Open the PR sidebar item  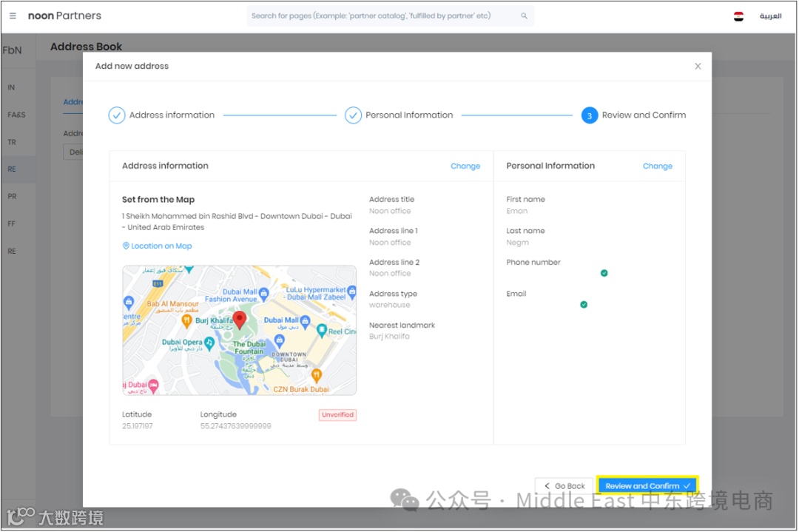12,196
